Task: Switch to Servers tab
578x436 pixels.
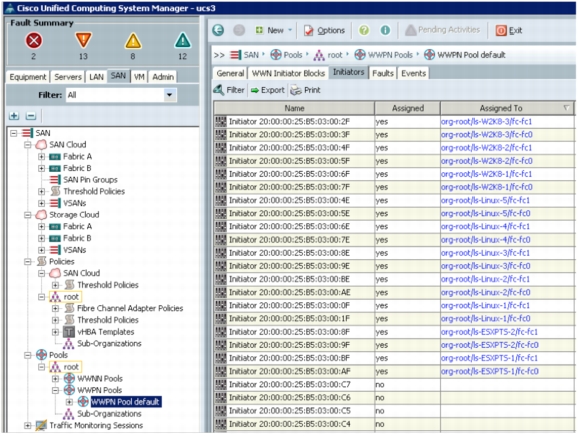Action: 68,77
